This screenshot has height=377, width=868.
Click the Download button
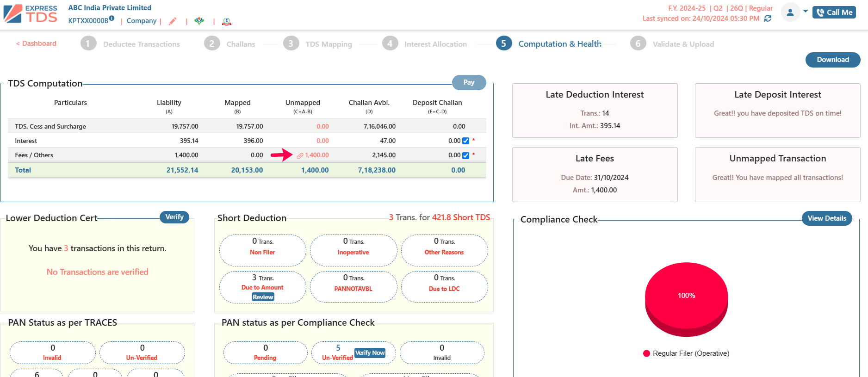click(833, 60)
